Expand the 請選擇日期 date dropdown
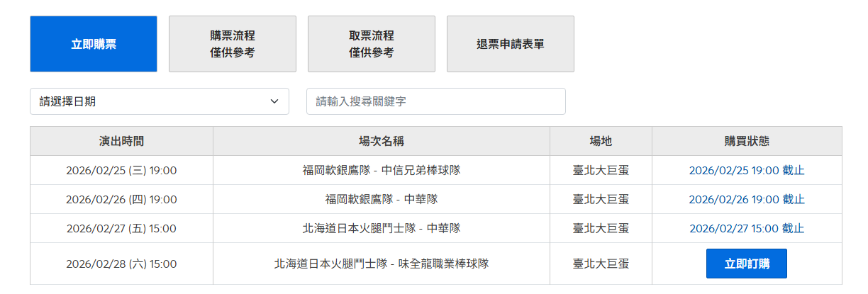The height and width of the screenshot is (294, 868). tap(160, 101)
